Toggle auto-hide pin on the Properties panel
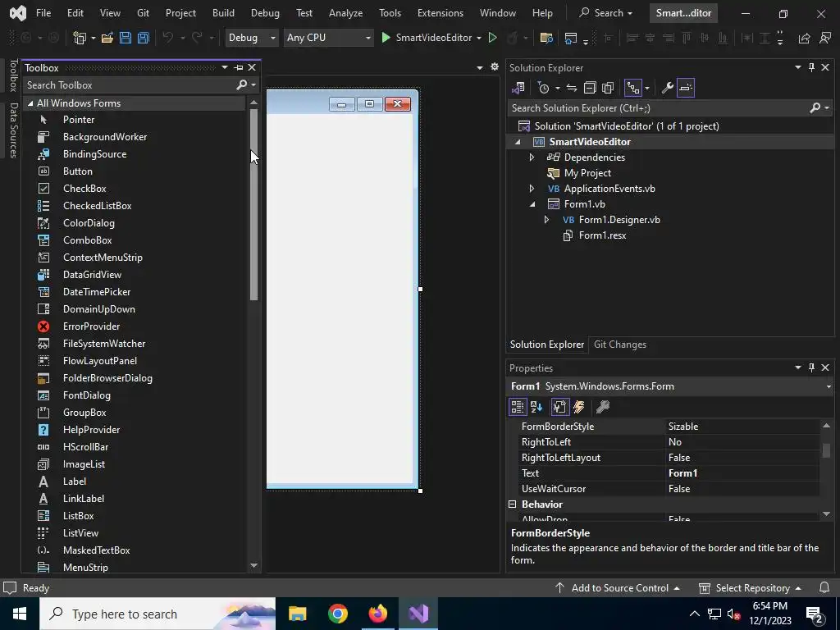 (811, 367)
